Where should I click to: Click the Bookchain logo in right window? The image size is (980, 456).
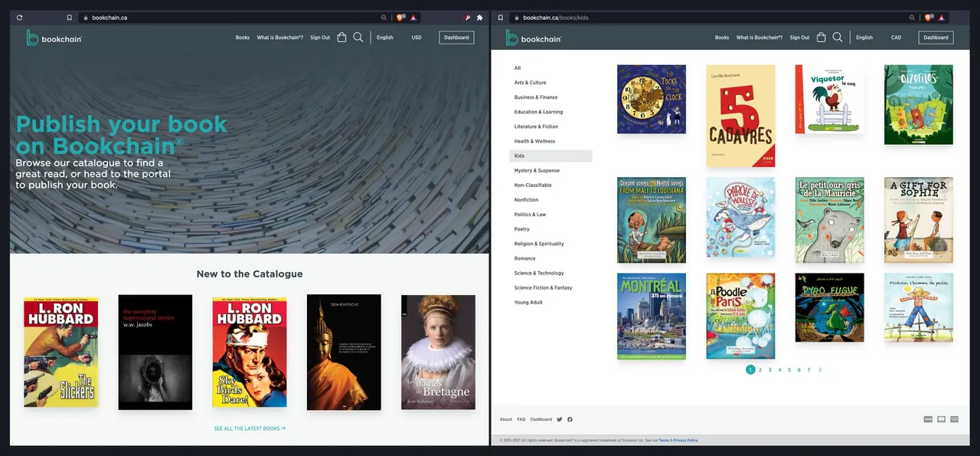[533, 38]
